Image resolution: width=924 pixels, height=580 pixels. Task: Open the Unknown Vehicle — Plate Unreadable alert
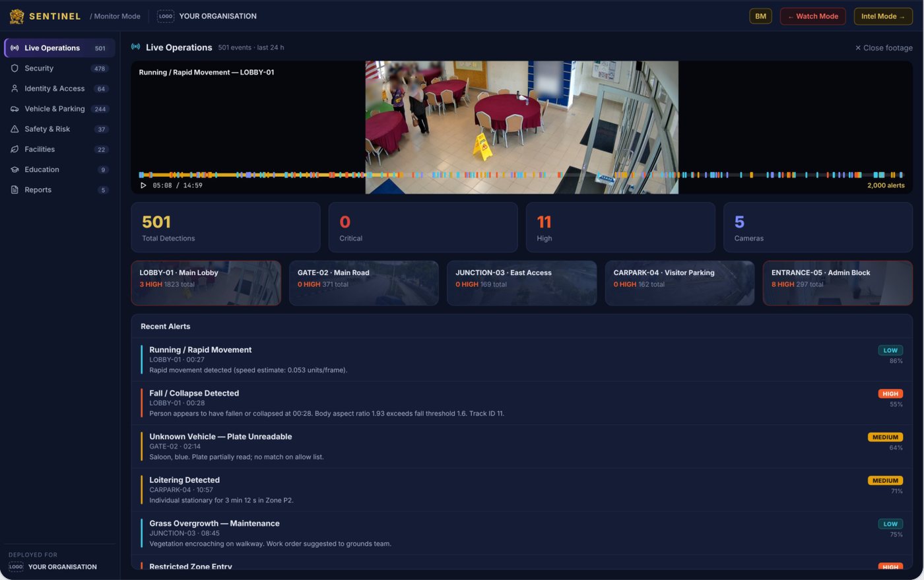pos(521,447)
